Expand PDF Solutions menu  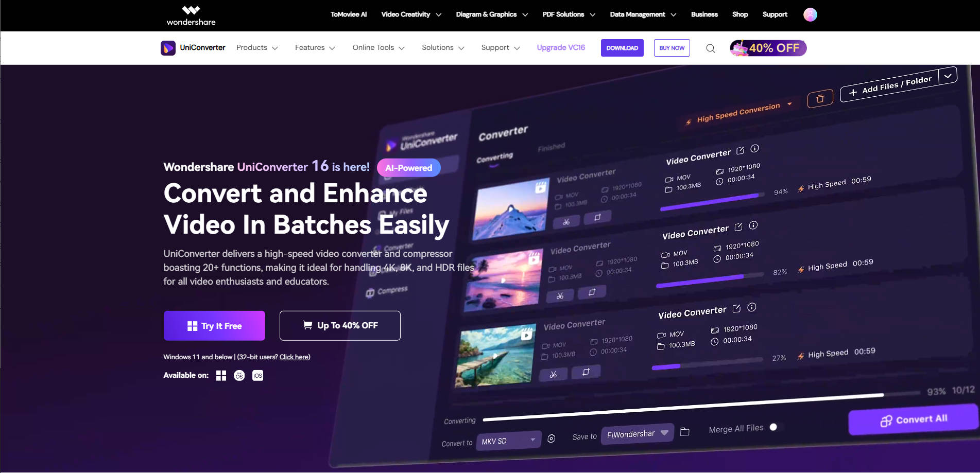pyautogui.click(x=569, y=14)
